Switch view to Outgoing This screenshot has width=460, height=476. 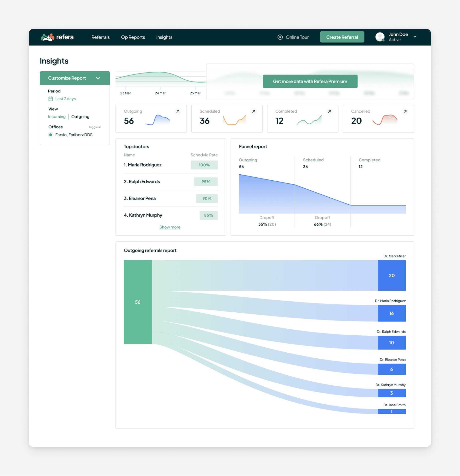click(80, 117)
